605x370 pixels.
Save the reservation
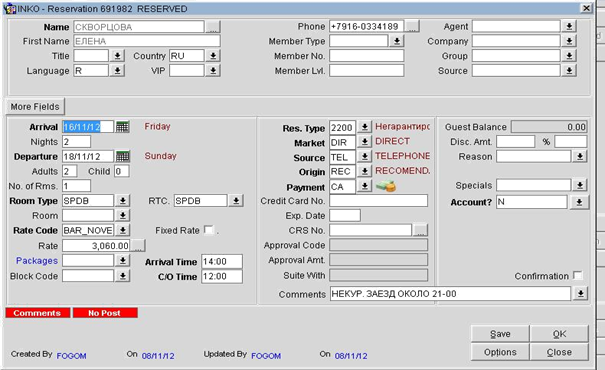(500, 334)
